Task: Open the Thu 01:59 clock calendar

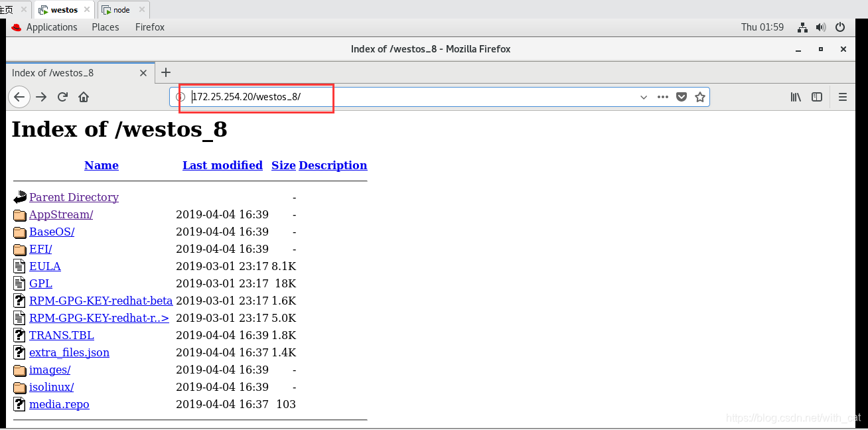Action: tap(762, 27)
